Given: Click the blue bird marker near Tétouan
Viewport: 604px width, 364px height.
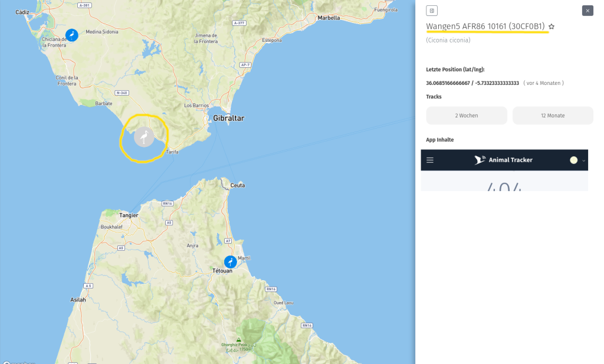Looking at the screenshot, I should 230,261.
